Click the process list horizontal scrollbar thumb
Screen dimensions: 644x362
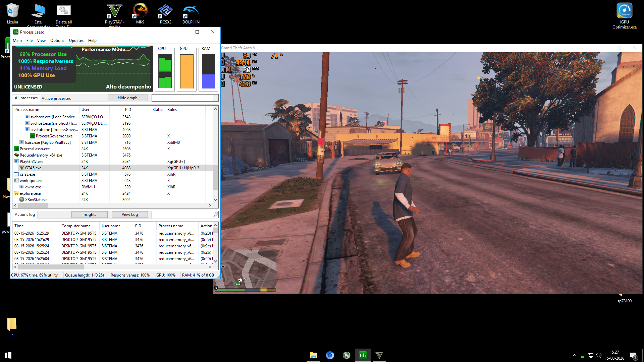click(x=33, y=205)
